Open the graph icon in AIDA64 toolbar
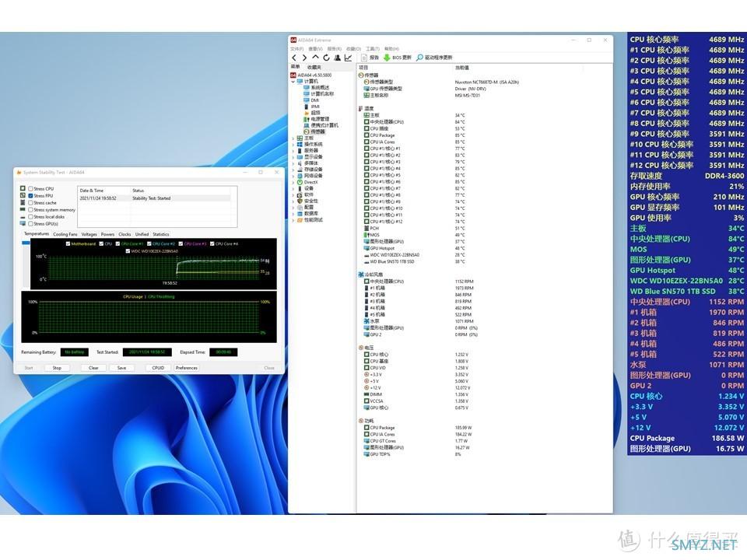The height and width of the screenshot is (560, 747). click(x=349, y=58)
